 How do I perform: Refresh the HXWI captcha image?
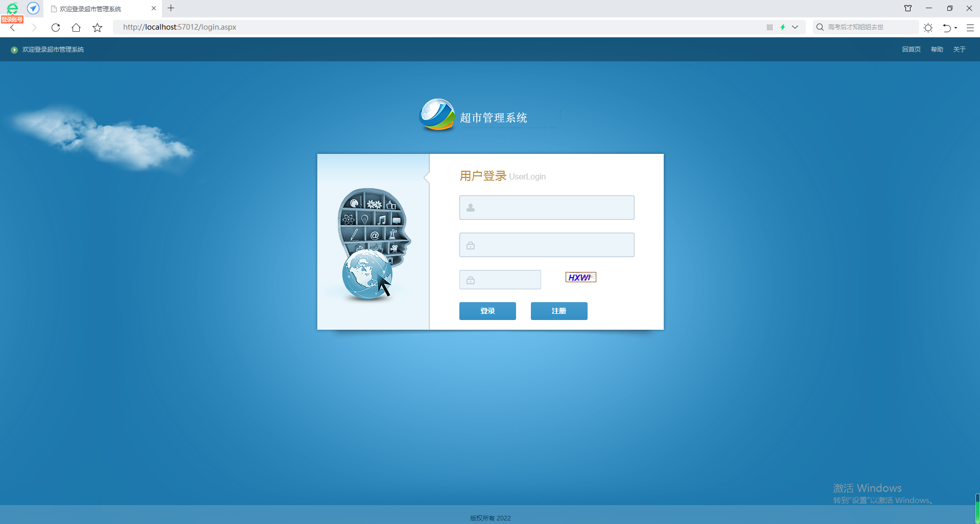(580, 277)
